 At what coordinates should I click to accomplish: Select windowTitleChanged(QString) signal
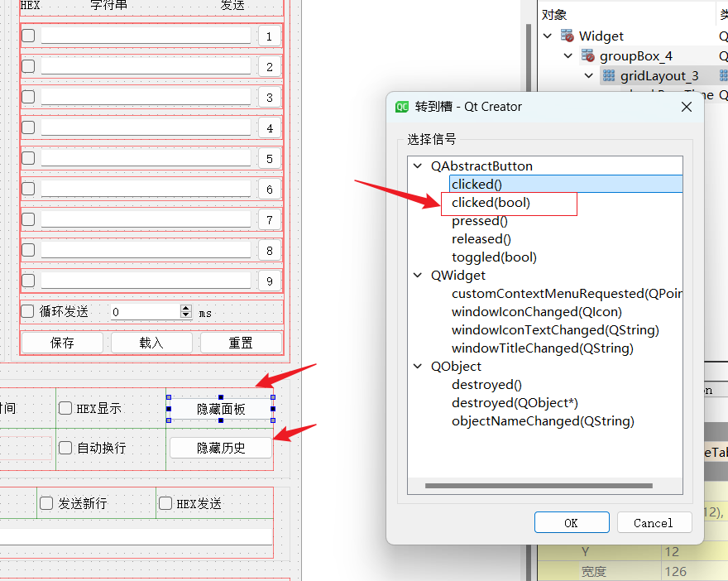pyautogui.click(x=543, y=348)
